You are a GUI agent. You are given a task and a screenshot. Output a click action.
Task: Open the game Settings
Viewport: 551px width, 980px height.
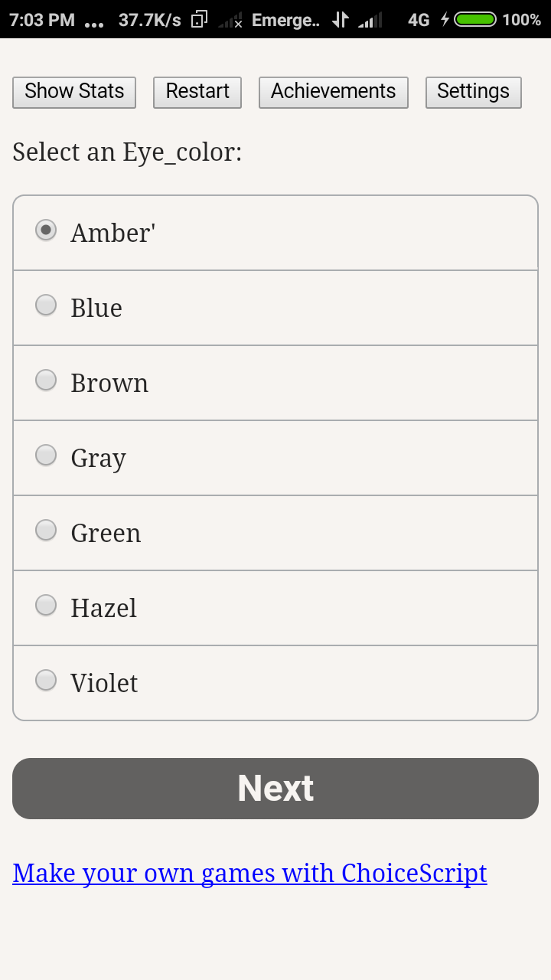(473, 92)
